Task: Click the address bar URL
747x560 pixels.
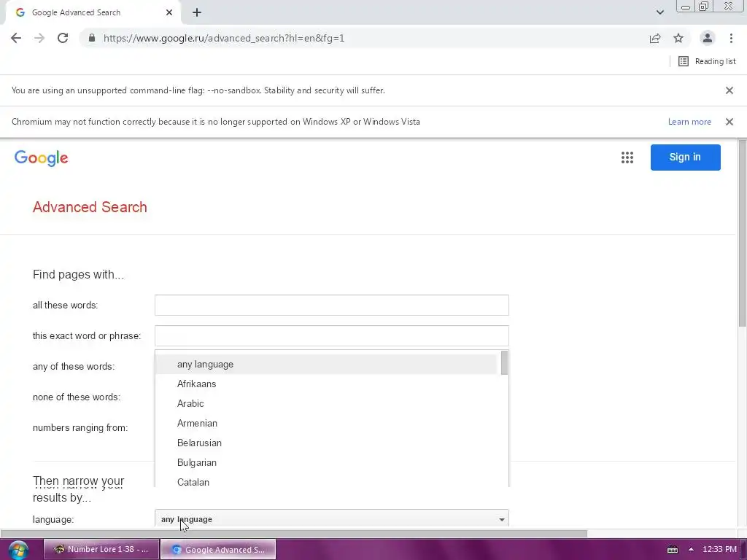Action: pyautogui.click(x=223, y=38)
